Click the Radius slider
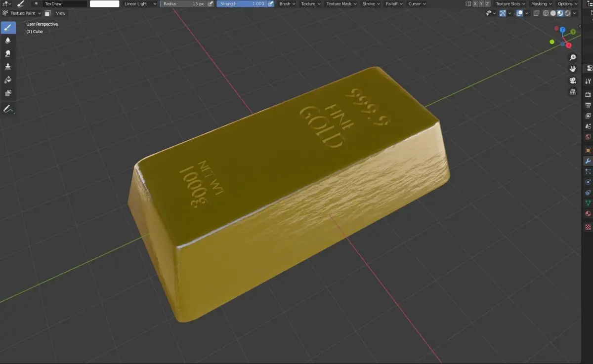This screenshot has height=364, width=593. click(x=183, y=3)
